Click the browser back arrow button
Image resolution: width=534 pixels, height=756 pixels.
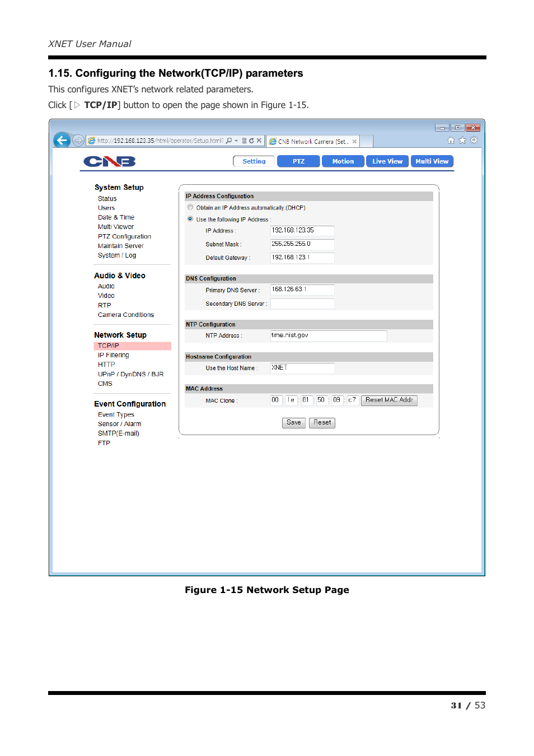point(62,140)
